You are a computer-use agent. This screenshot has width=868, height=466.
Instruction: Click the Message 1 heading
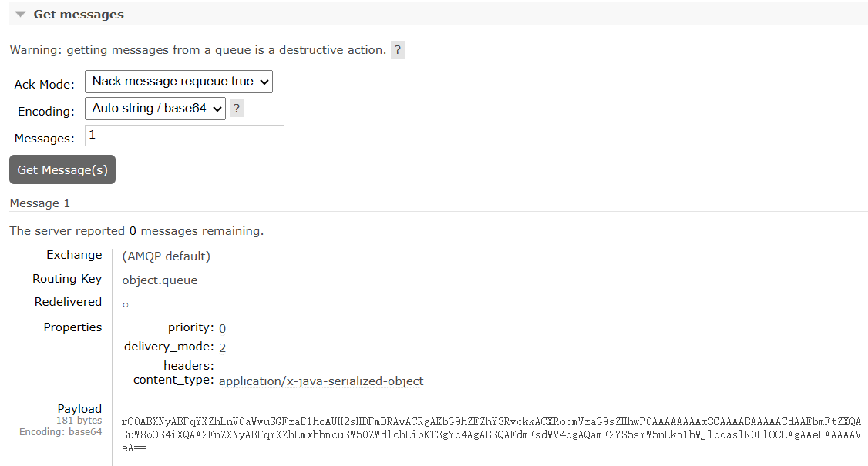(x=40, y=203)
